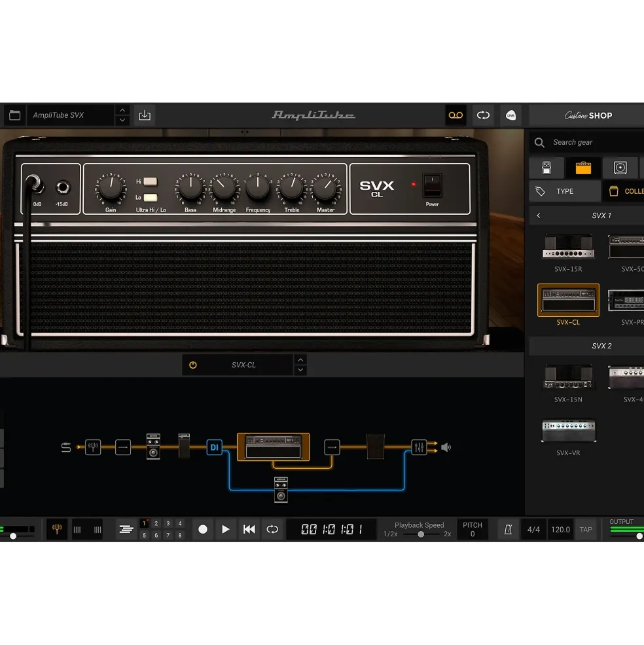Adjust the input level slider handle
Image resolution: width=644 pixels, height=645 pixels.
click(13, 536)
